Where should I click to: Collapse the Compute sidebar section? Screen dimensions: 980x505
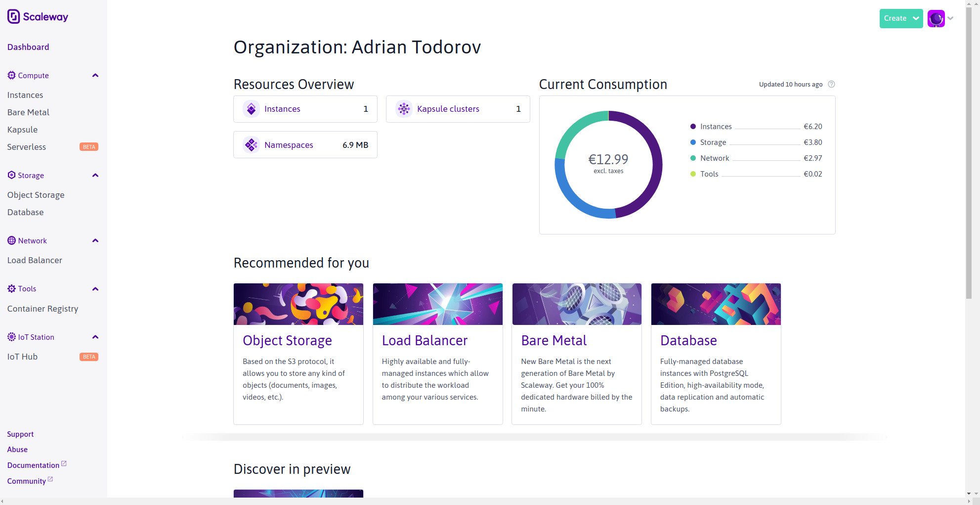click(95, 75)
